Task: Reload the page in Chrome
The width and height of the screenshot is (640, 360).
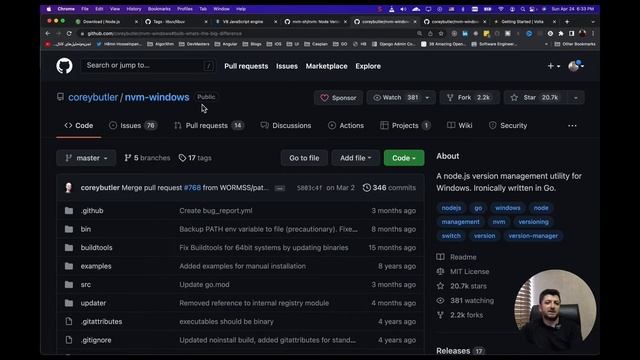Action: [x=69, y=33]
